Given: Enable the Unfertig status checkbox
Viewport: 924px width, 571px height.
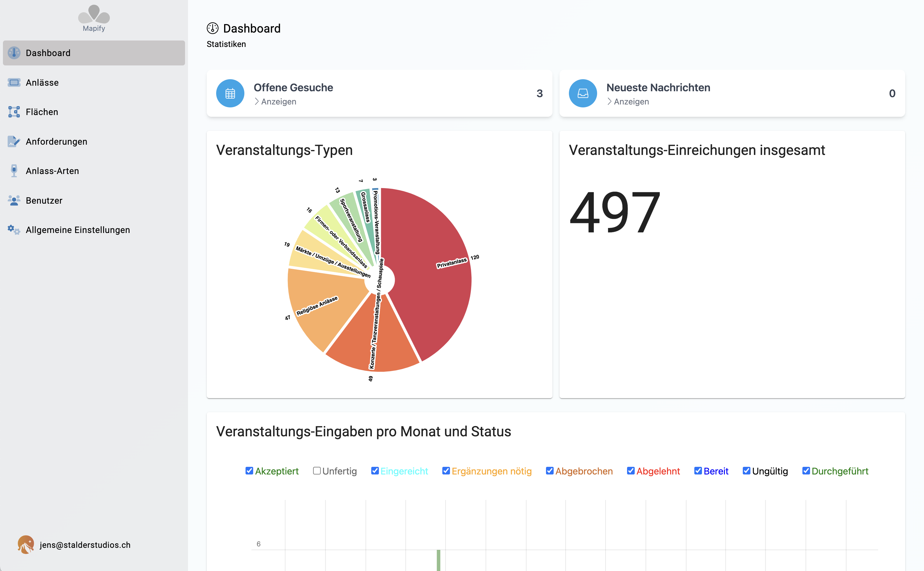Looking at the screenshot, I should (317, 471).
